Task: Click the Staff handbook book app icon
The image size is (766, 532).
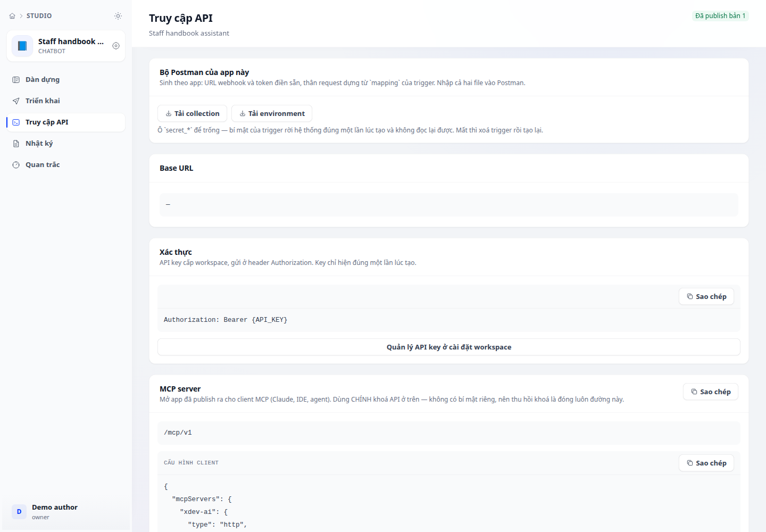Action: 22,46
